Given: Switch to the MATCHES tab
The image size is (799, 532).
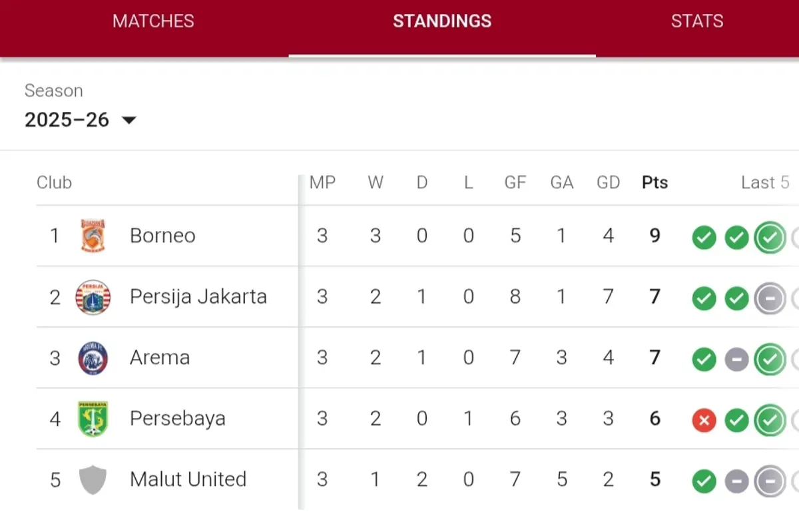Looking at the screenshot, I should point(153,21).
